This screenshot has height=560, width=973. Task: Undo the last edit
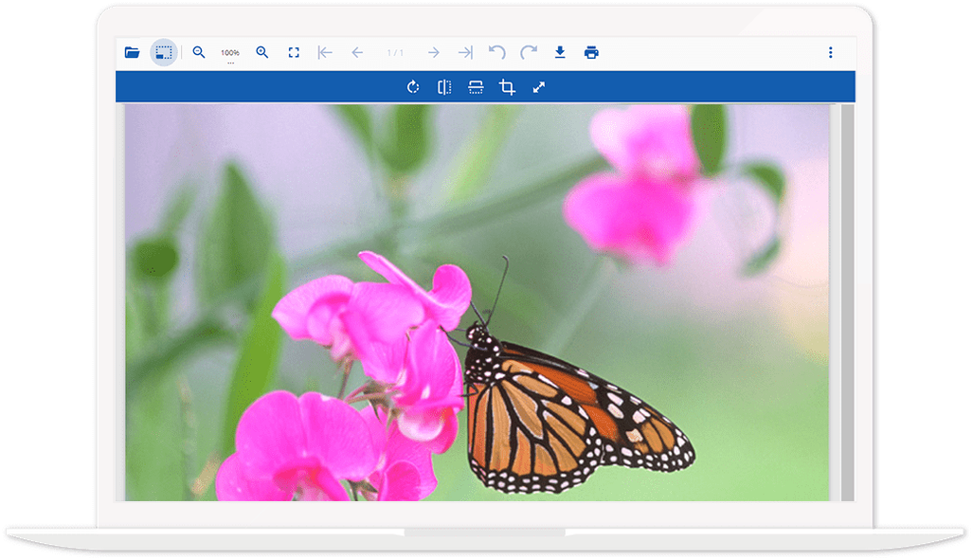coord(496,52)
